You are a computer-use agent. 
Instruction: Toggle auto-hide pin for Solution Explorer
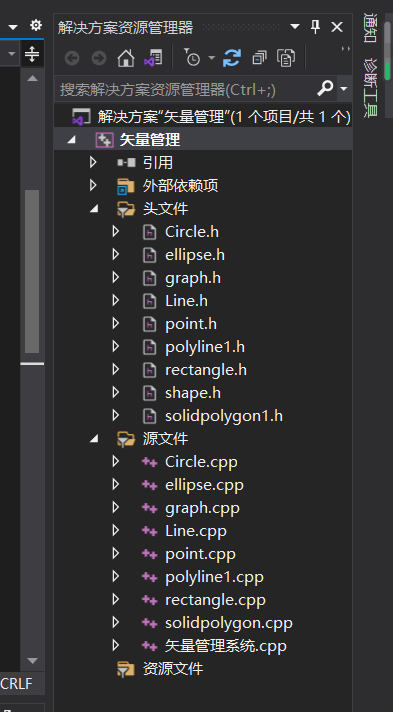315,27
